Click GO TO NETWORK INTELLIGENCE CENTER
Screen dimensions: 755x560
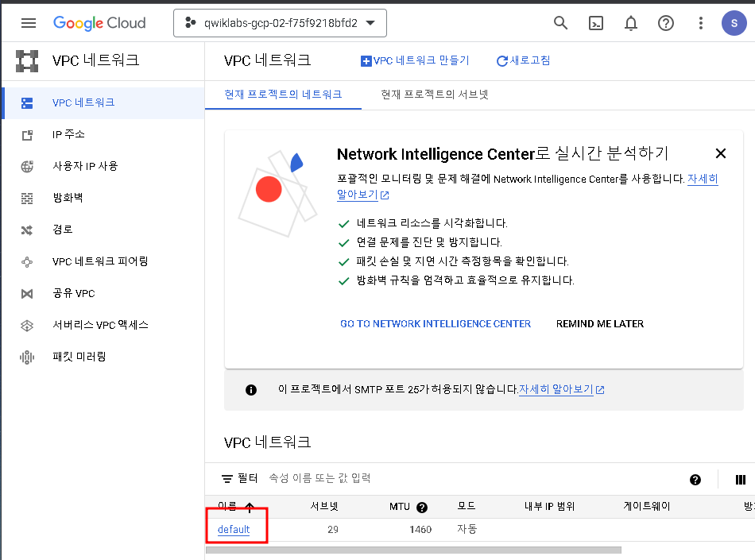click(x=436, y=324)
